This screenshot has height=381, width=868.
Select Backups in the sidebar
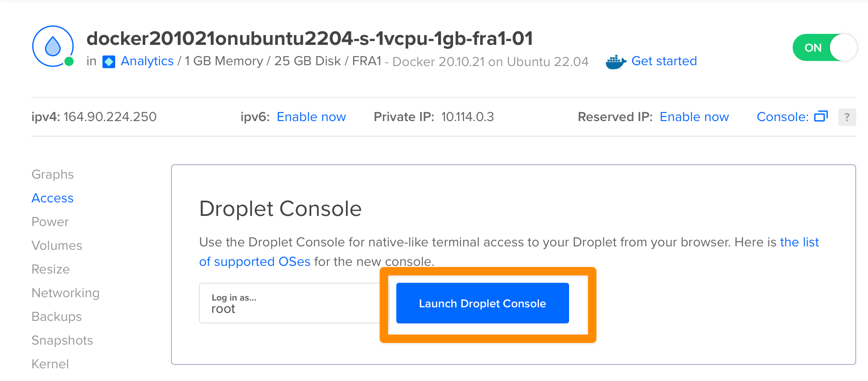[x=57, y=317]
